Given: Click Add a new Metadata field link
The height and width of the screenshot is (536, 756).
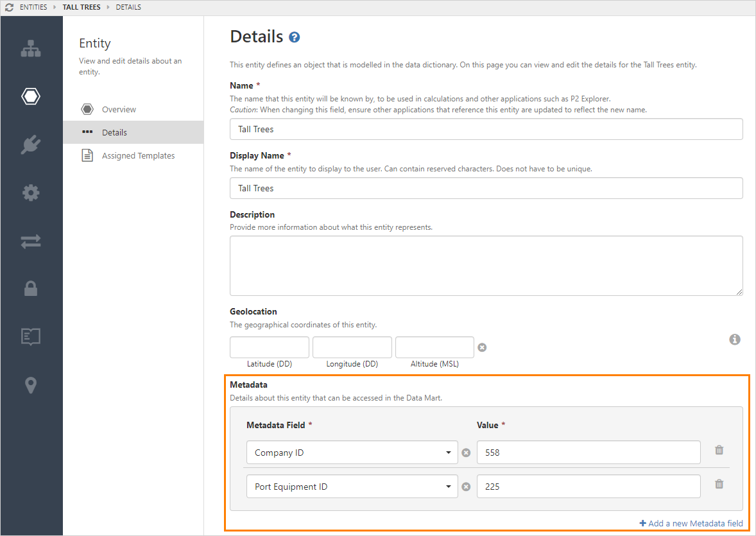Looking at the screenshot, I should [x=691, y=523].
